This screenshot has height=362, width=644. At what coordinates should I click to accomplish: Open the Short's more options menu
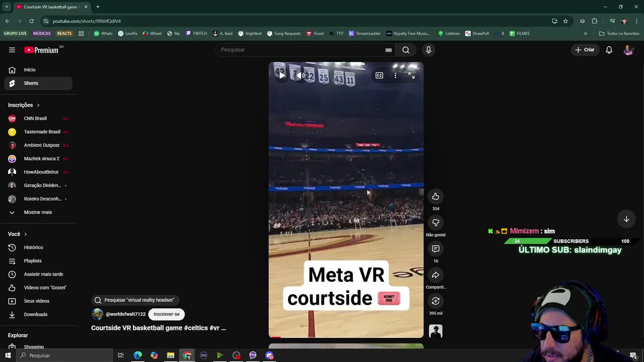(x=395, y=75)
